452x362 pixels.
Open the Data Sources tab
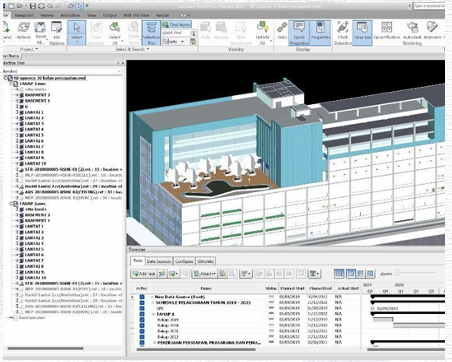coord(159,261)
